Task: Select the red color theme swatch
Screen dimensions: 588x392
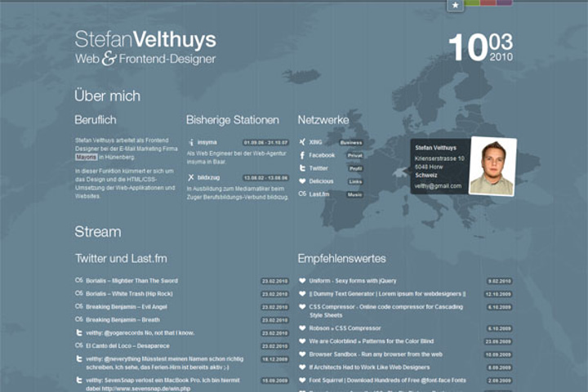Action: [488, 2]
